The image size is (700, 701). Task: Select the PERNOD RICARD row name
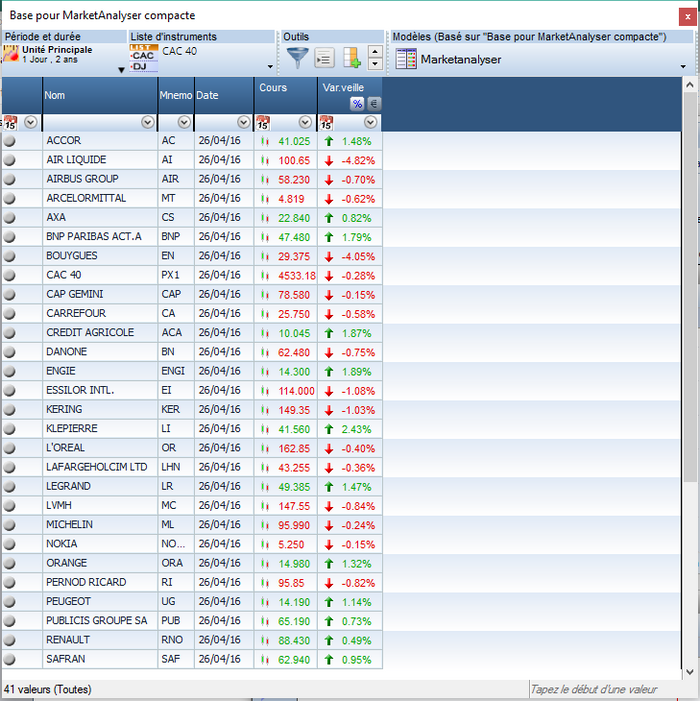[x=86, y=582]
